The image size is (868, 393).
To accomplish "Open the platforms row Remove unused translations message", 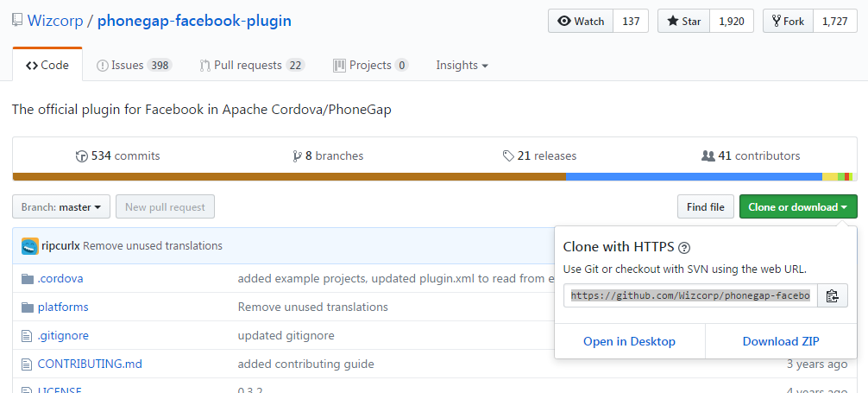I will (312, 307).
